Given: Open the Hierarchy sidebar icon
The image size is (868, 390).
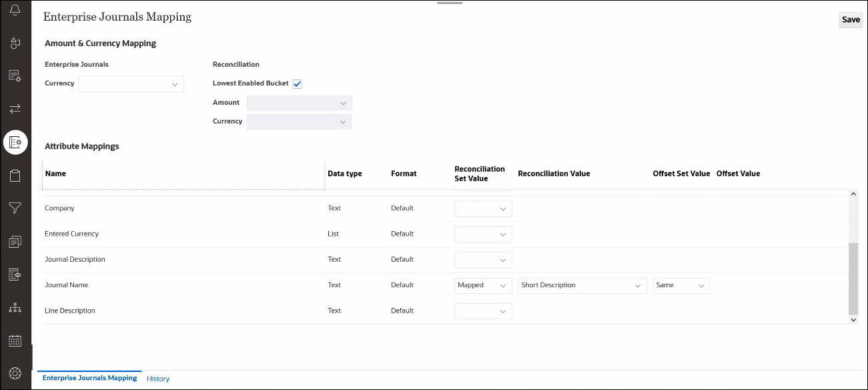Looking at the screenshot, I should coord(15,307).
